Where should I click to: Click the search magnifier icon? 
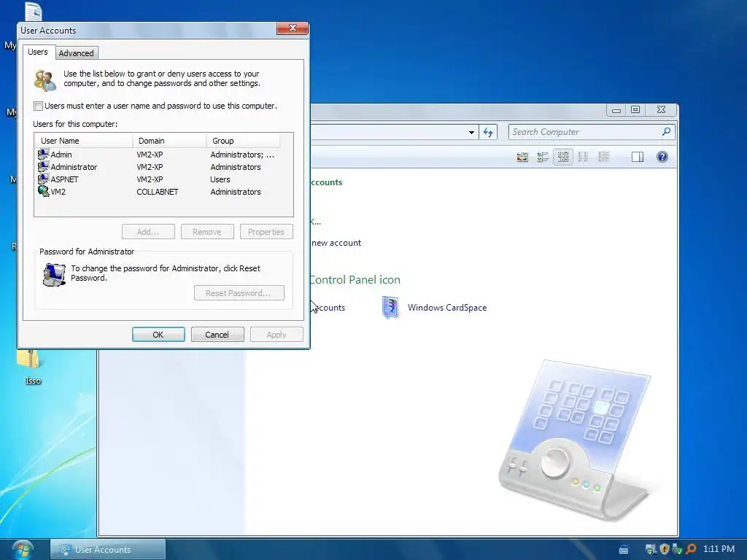[667, 131]
